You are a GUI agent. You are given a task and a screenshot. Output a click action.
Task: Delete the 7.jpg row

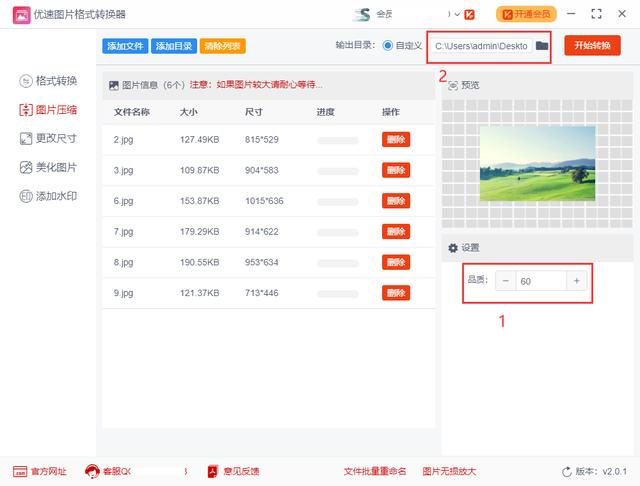pyautogui.click(x=396, y=231)
